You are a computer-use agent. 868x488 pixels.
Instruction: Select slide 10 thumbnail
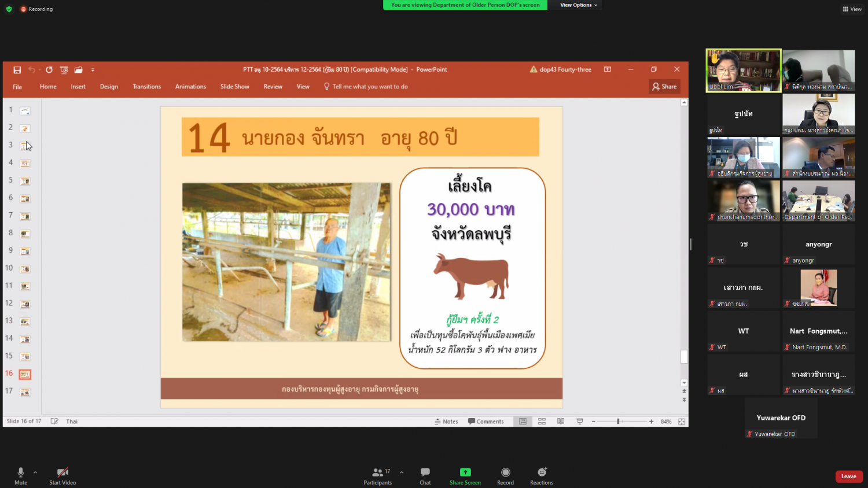pos(25,269)
